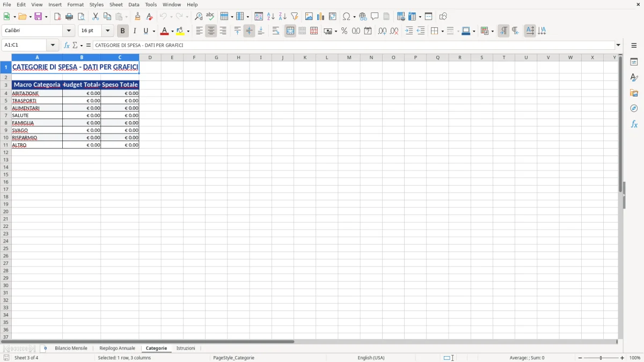Expand the formula bar arrow
Screen dimensions: 644x362
pos(618,45)
